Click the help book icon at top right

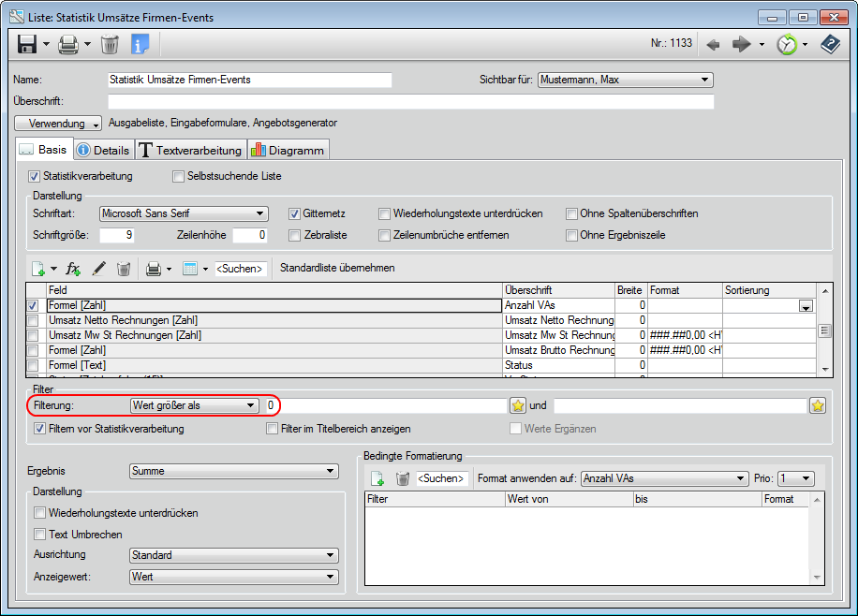point(829,44)
